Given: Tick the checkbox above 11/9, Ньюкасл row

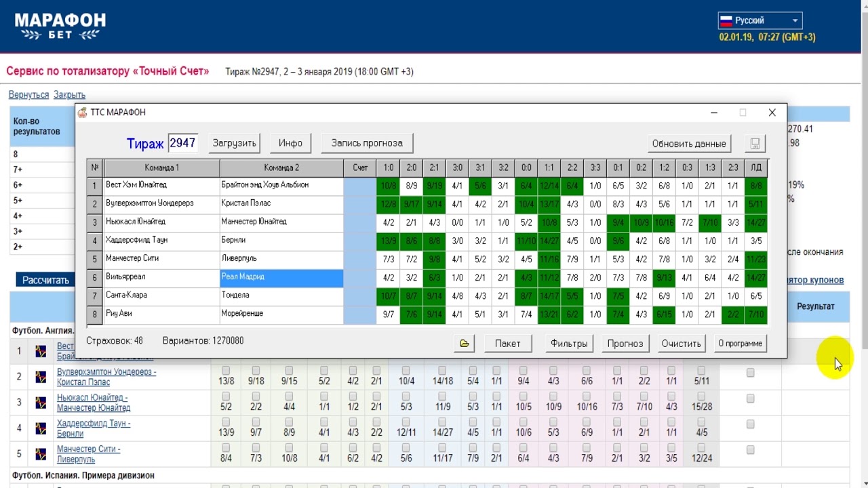Looking at the screenshot, I should coord(442,396).
